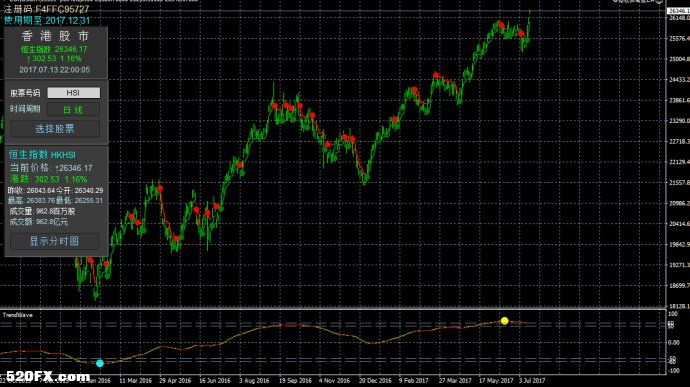Click the 时间周期 label
This screenshot has height=387, width=690.
pos(25,109)
